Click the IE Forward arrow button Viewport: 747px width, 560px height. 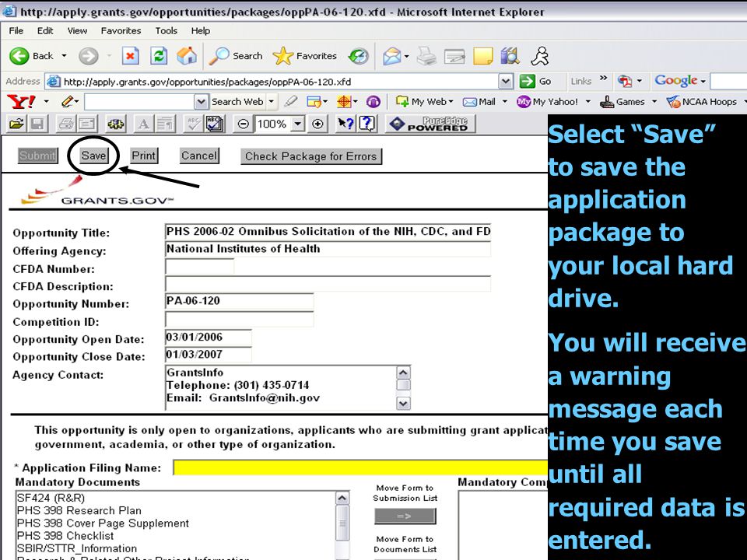pos(88,56)
